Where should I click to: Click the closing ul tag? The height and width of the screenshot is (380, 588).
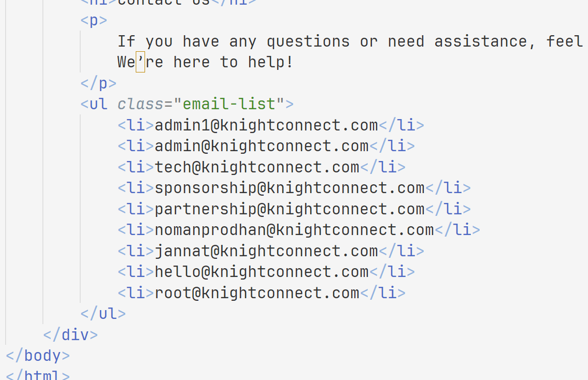click(x=103, y=314)
